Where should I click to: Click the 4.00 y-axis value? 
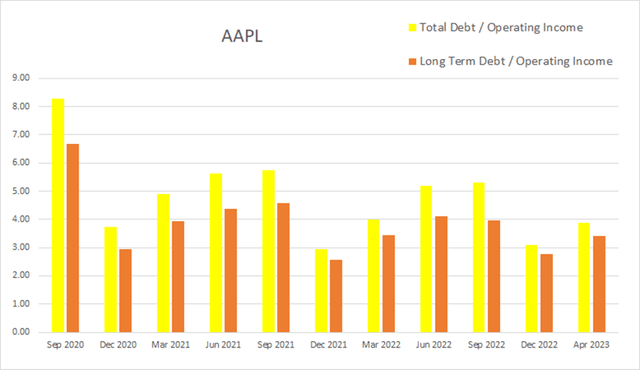click(21, 219)
